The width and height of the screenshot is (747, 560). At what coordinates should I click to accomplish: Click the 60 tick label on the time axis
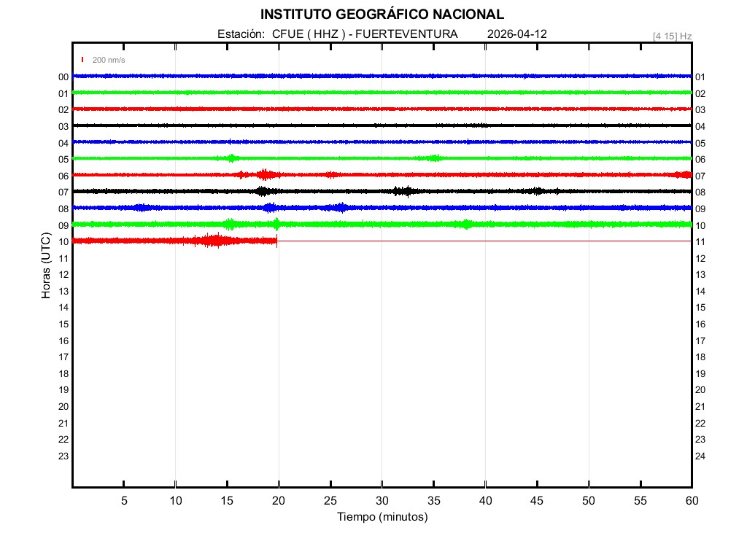point(691,500)
